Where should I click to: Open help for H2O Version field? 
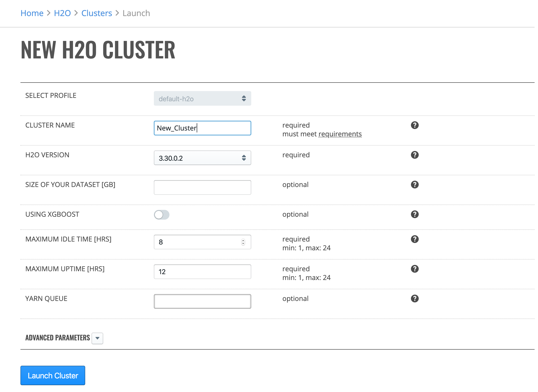click(x=415, y=155)
